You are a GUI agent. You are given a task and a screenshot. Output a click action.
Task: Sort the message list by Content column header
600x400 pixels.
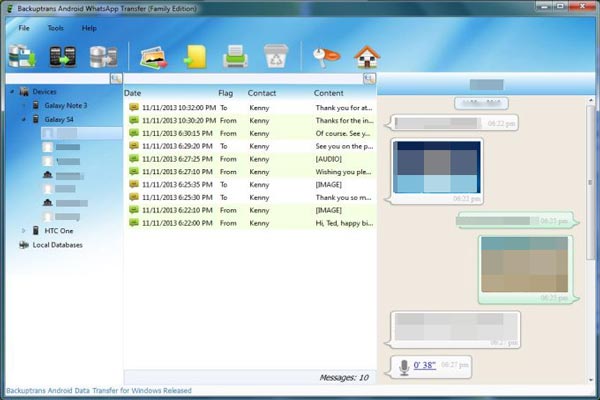coord(328,93)
